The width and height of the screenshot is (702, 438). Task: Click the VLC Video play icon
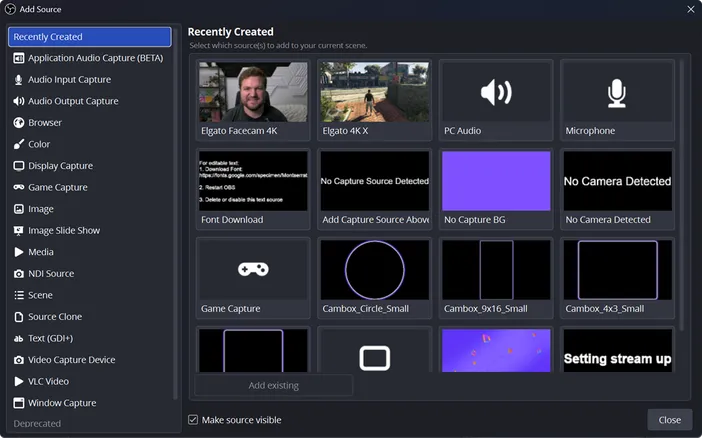[18, 382]
